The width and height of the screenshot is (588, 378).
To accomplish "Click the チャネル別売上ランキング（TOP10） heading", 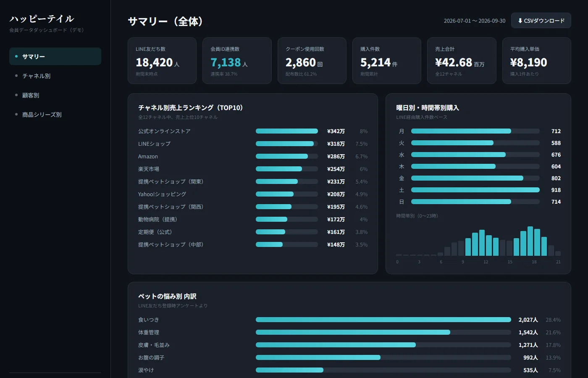I will [190, 108].
